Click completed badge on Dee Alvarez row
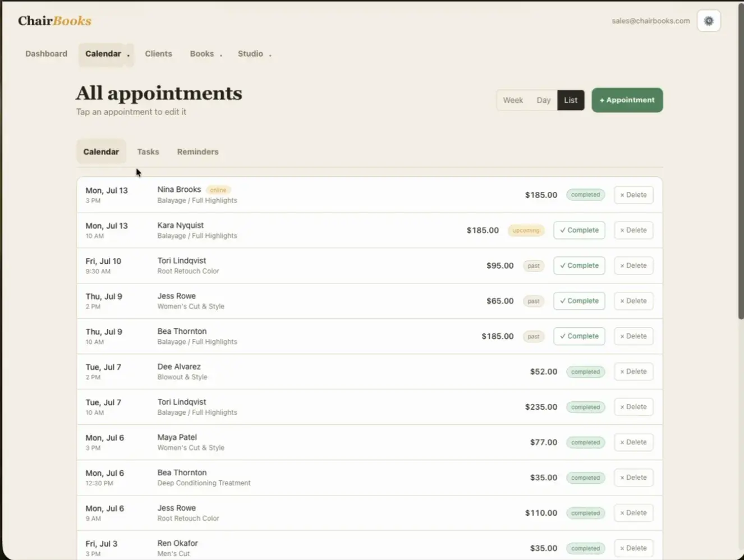 (x=585, y=372)
